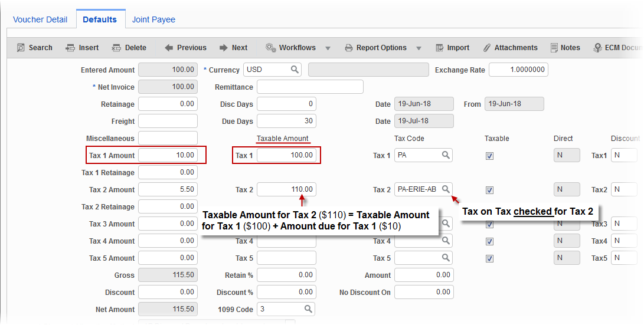The image size is (644, 325).
Task: Click the Tax2 Discount N field
Action: tap(625, 189)
